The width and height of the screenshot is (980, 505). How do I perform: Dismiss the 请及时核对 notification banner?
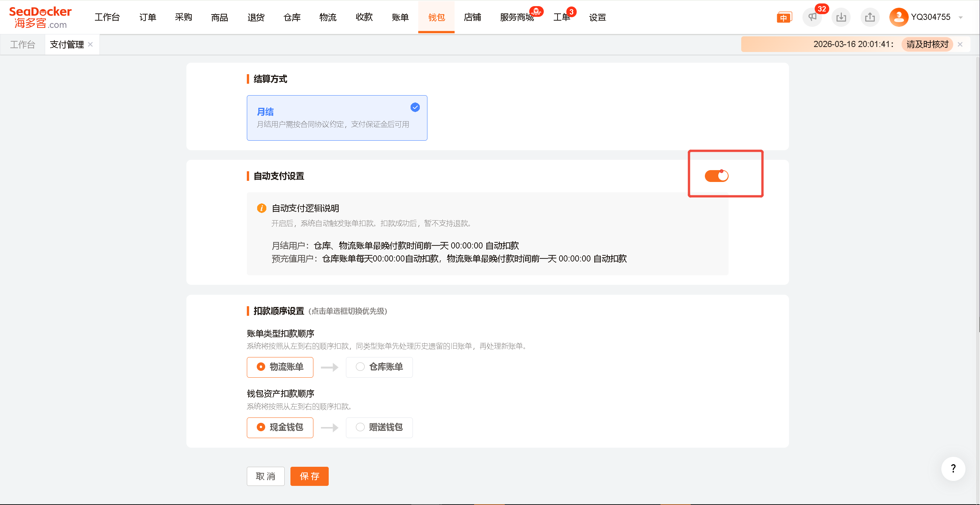click(960, 44)
